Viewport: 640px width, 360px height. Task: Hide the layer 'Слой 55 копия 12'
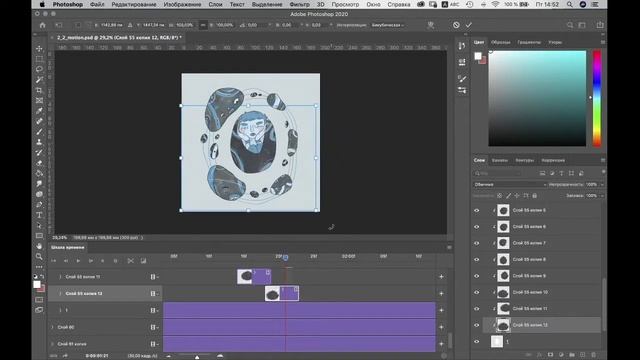tap(476, 325)
